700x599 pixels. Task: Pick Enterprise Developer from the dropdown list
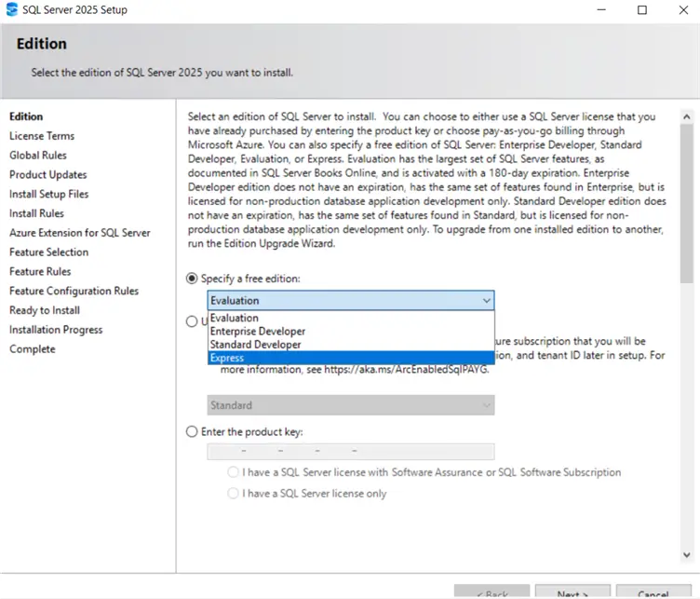[351, 332]
